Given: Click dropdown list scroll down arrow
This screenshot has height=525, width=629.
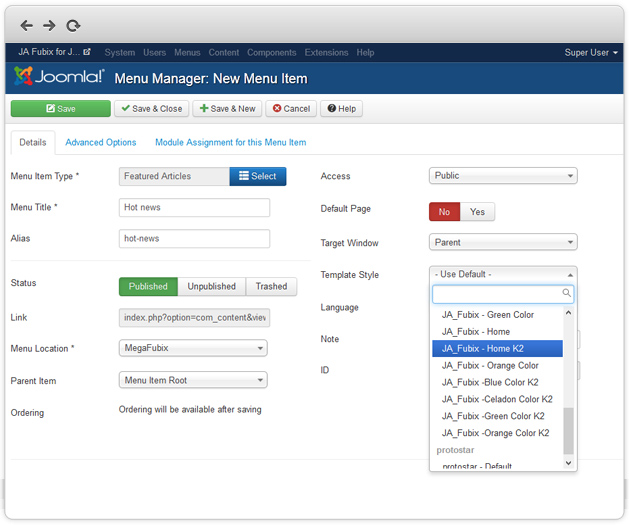Looking at the screenshot, I should click(568, 463).
